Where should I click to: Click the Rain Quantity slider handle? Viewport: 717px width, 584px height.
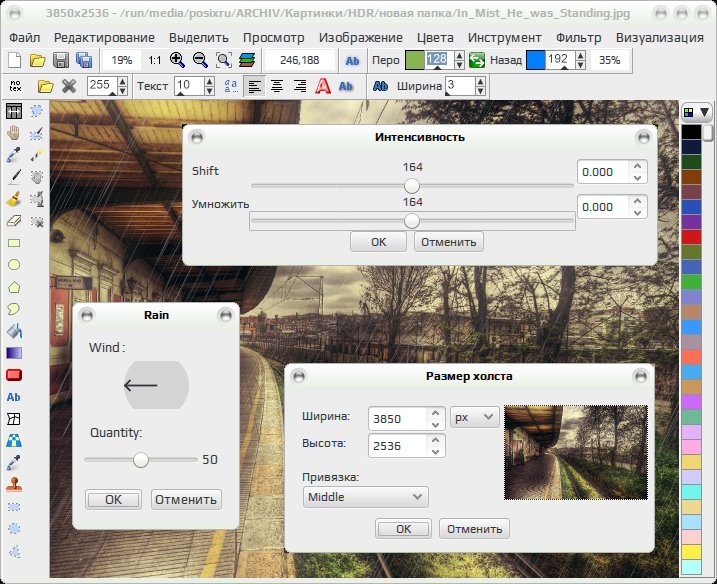click(141, 460)
